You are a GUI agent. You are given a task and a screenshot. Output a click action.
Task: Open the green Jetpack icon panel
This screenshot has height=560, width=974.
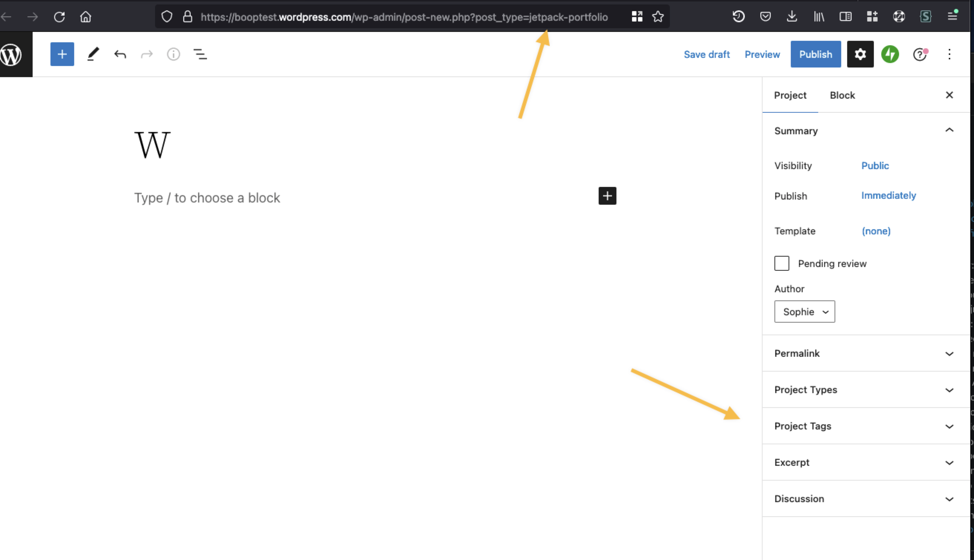(x=890, y=54)
